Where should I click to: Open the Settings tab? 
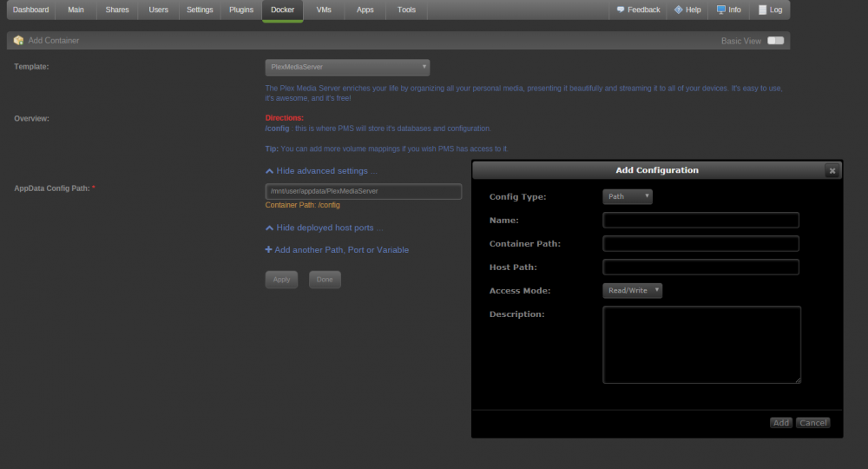[200, 10]
